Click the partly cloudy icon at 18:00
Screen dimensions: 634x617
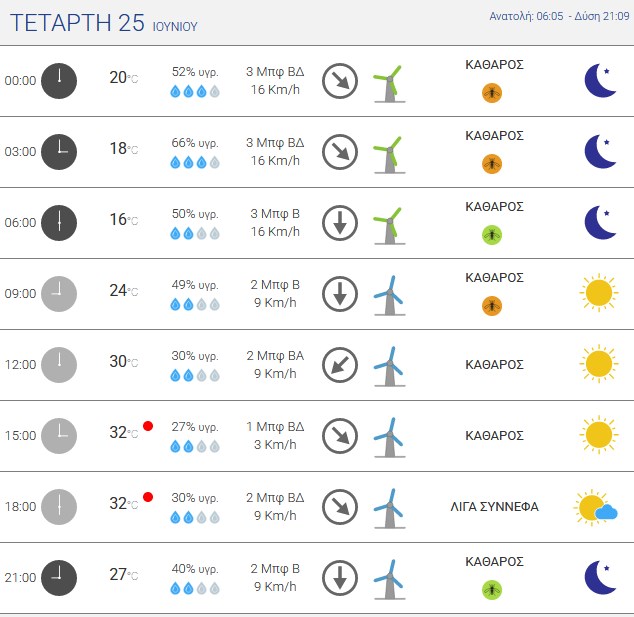pos(596,507)
